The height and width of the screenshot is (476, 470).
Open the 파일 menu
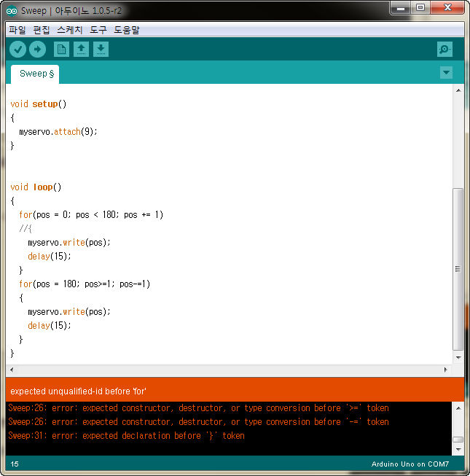click(x=17, y=30)
